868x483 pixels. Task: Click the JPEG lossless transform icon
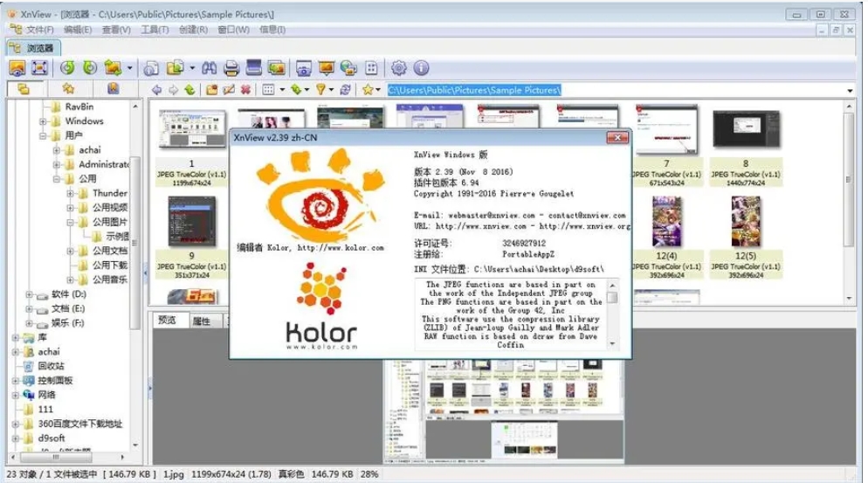tap(113, 68)
